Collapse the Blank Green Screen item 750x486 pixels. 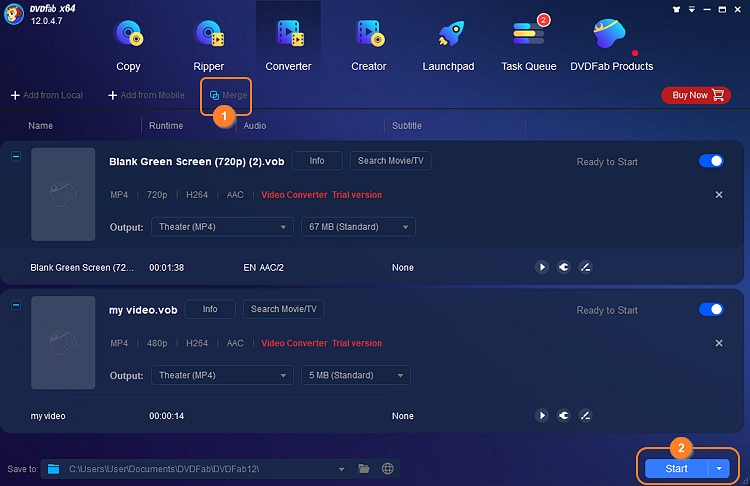pos(16,156)
